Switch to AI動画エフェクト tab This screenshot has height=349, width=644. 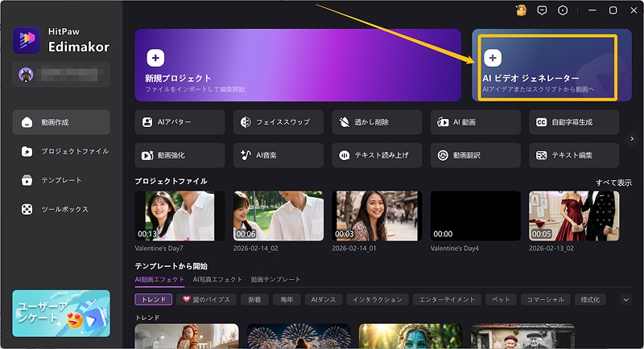click(x=159, y=280)
